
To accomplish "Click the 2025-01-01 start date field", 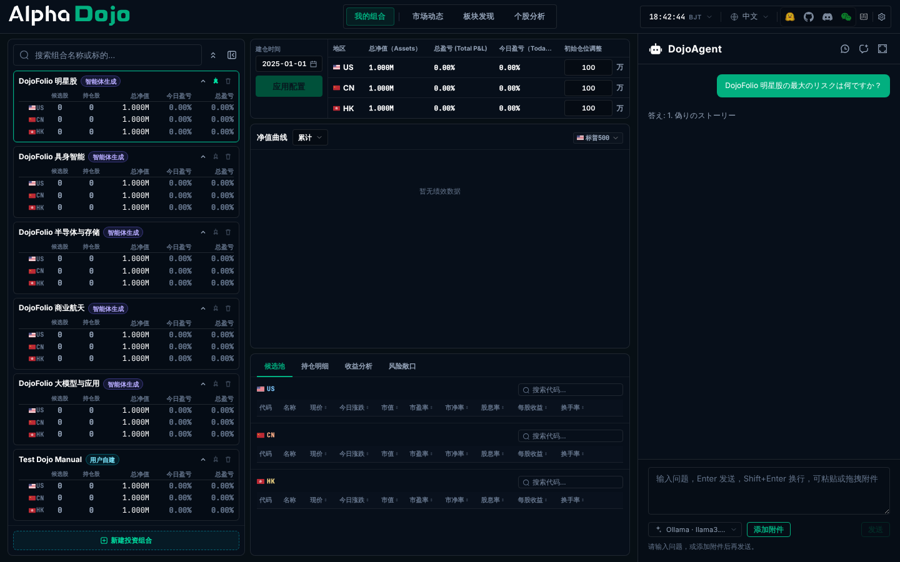I will click(x=289, y=64).
